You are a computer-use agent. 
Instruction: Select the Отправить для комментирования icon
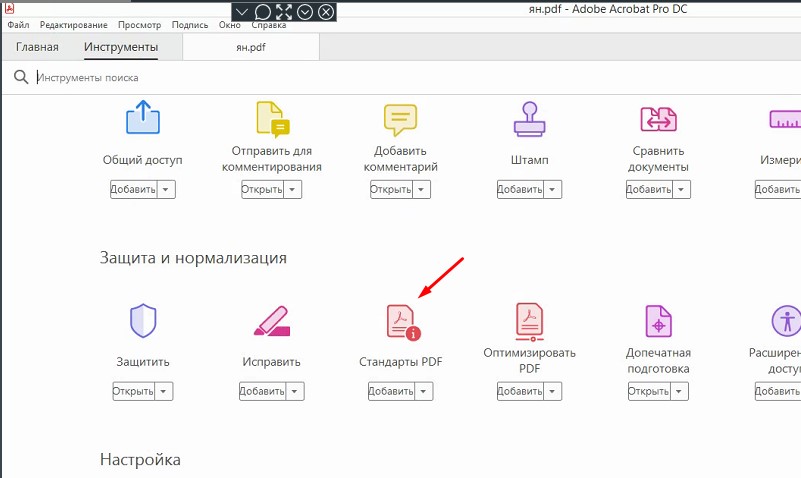coord(273,120)
